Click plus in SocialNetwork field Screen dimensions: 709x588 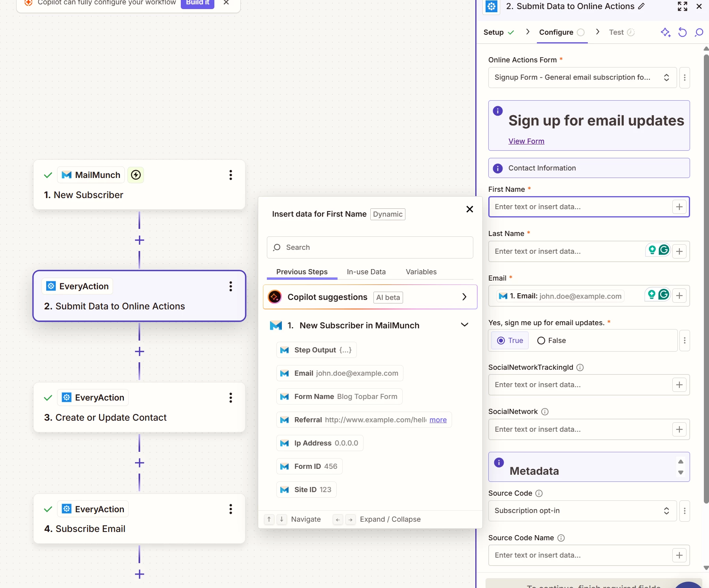point(679,429)
